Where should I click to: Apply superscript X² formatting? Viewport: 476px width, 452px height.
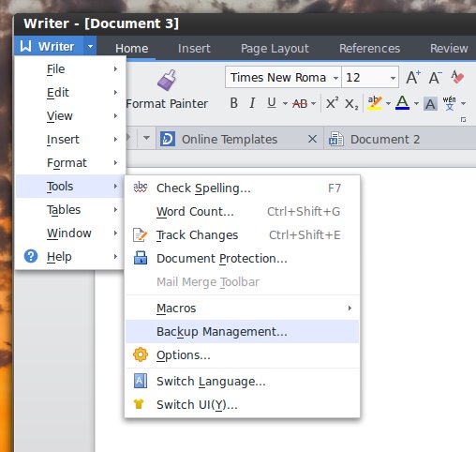coord(332,103)
